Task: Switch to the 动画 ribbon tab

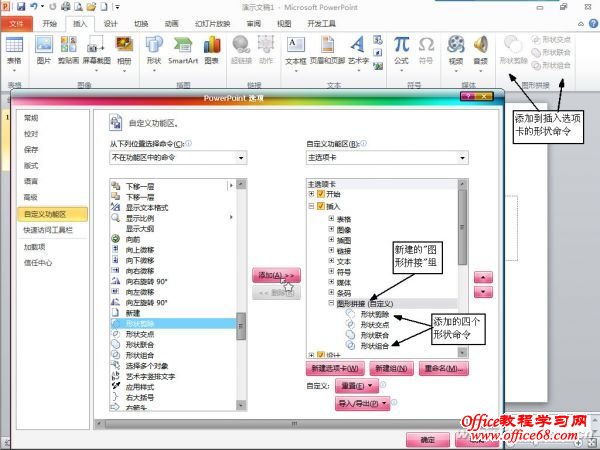Action: coord(171,22)
